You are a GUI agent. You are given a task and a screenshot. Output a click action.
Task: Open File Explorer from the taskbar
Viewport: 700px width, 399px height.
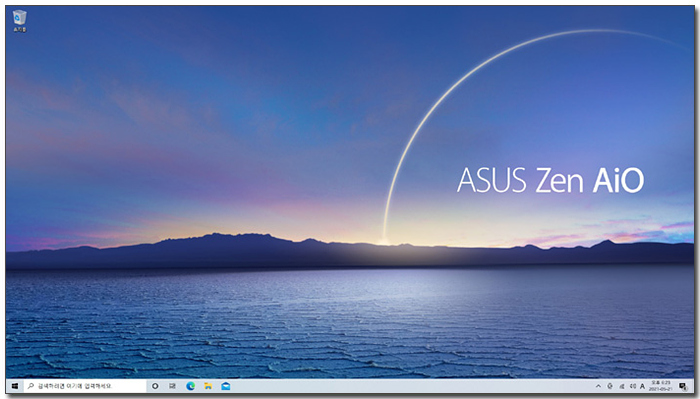(x=208, y=386)
